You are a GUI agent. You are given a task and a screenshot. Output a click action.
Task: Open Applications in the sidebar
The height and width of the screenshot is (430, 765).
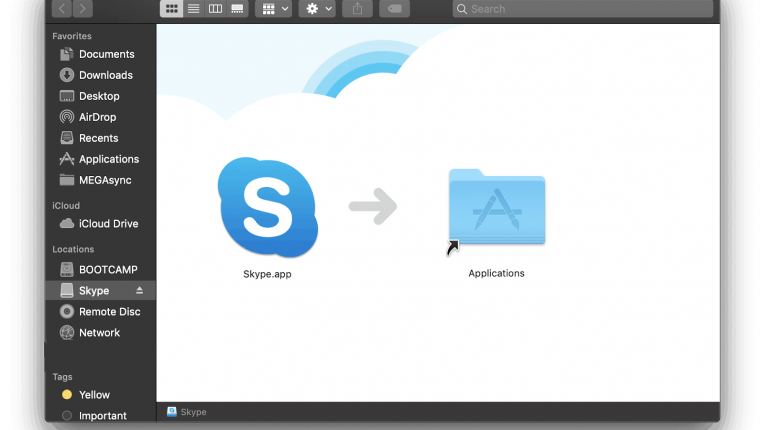click(100, 159)
